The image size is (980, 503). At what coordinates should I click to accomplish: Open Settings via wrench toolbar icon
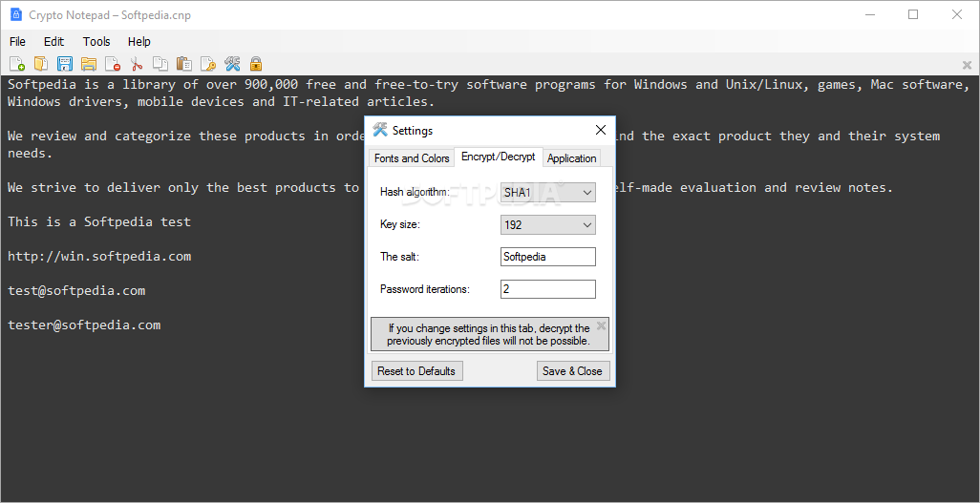pyautogui.click(x=232, y=64)
